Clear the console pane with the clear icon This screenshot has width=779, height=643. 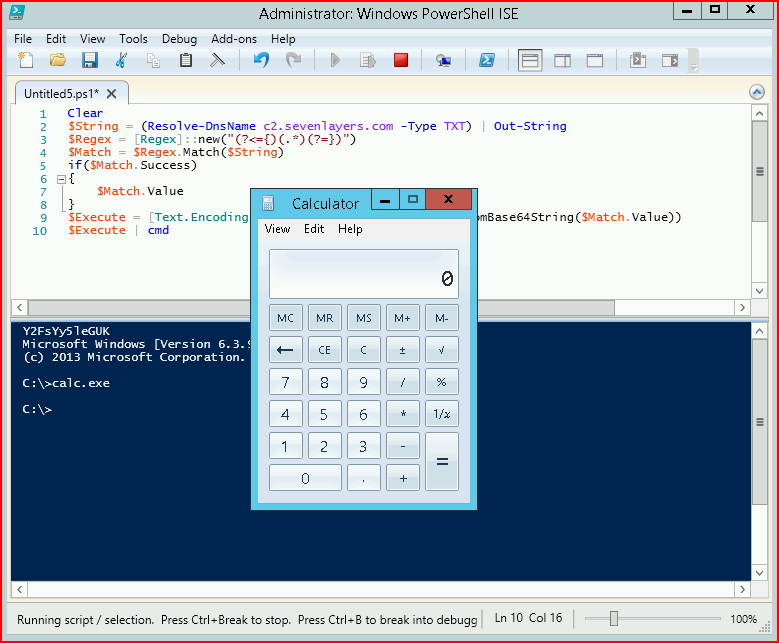pyautogui.click(x=217, y=60)
